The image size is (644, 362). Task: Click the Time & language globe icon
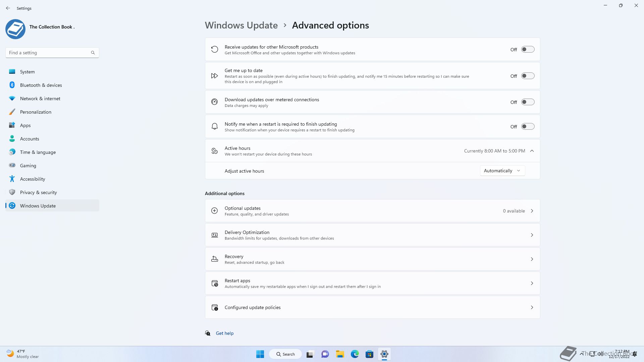click(12, 152)
